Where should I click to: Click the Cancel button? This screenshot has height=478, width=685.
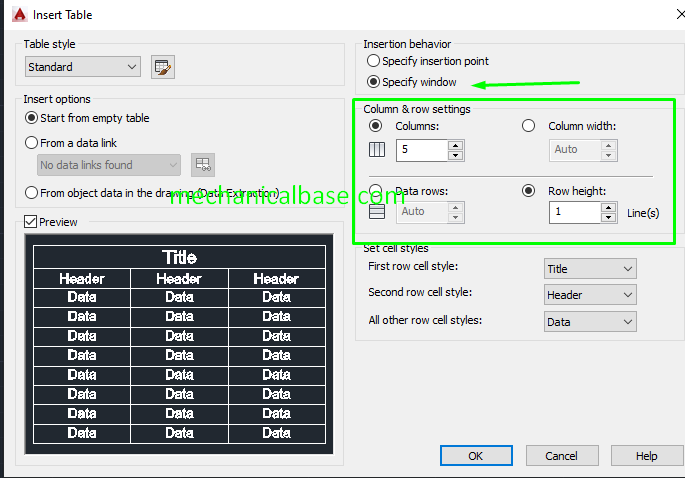click(x=562, y=456)
